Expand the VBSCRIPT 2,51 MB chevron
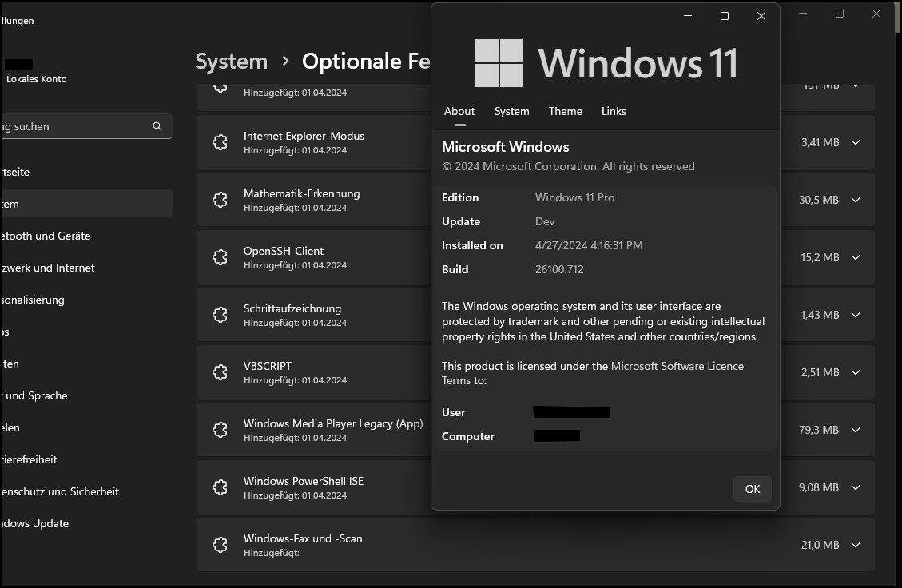 856,372
